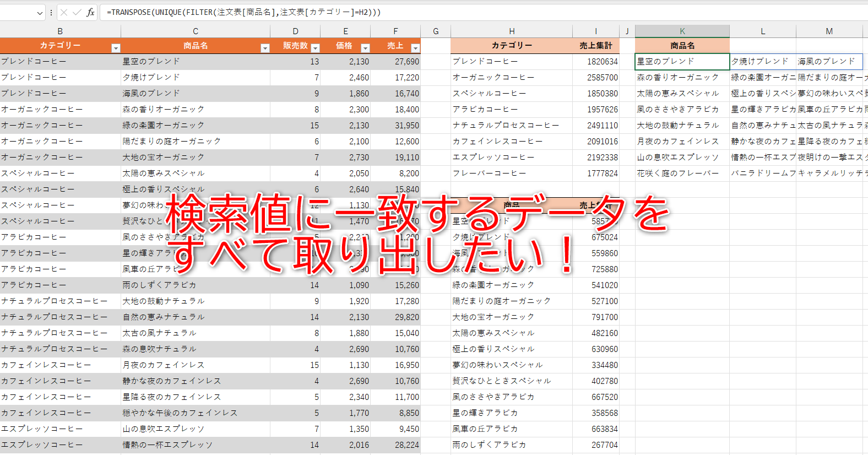Select 森の香りオーガニック in column K
Screen dimensions: 868x455
point(682,78)
